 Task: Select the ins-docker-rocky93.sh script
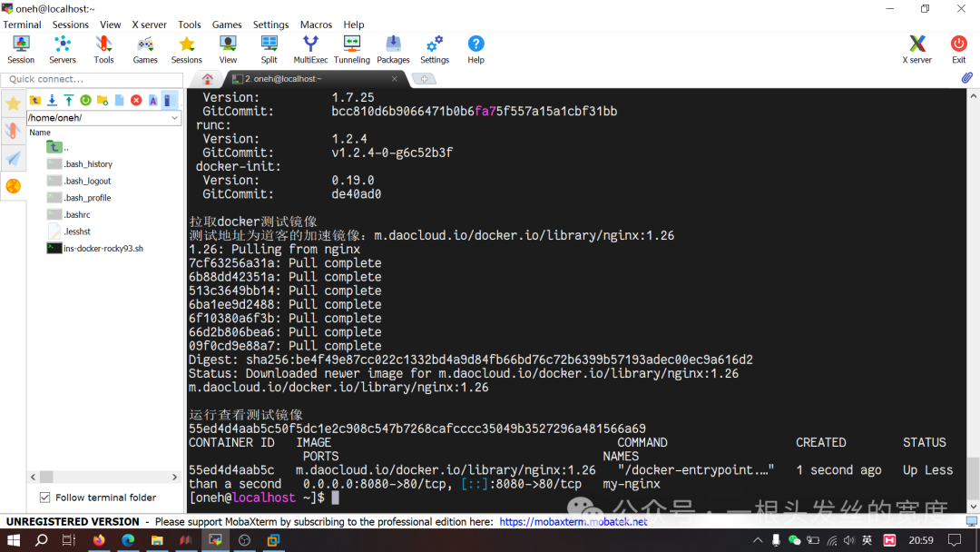pos(95,248)
